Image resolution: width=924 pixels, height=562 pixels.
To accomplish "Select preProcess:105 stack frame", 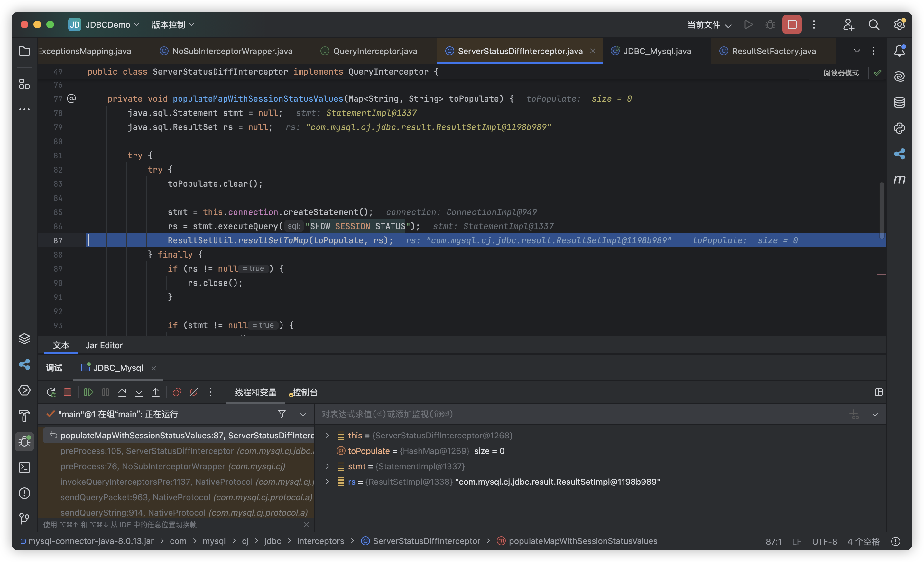I will [179, 451].
